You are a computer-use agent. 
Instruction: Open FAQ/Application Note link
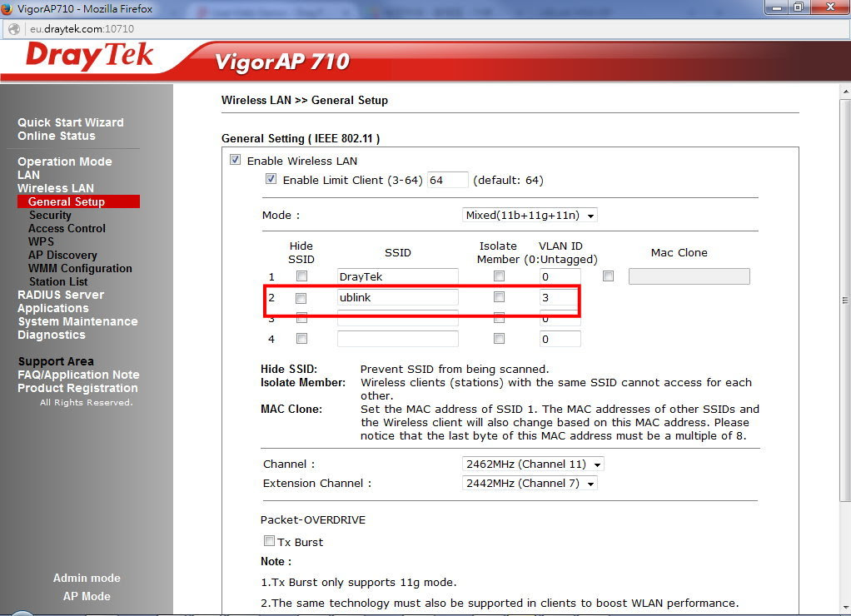(78, 375)
